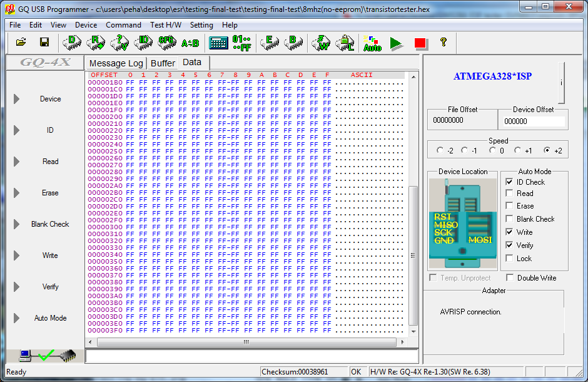Switch to the Message Log tab
588x382 pixels.
click(x=116, y=63)
